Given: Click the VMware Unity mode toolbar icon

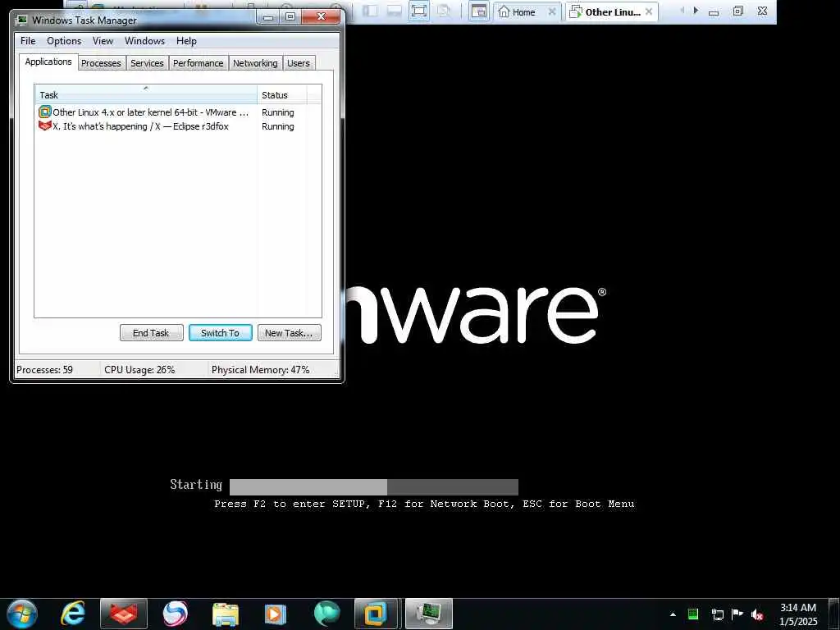Looking at the screenshot, I should pos(444,11).
